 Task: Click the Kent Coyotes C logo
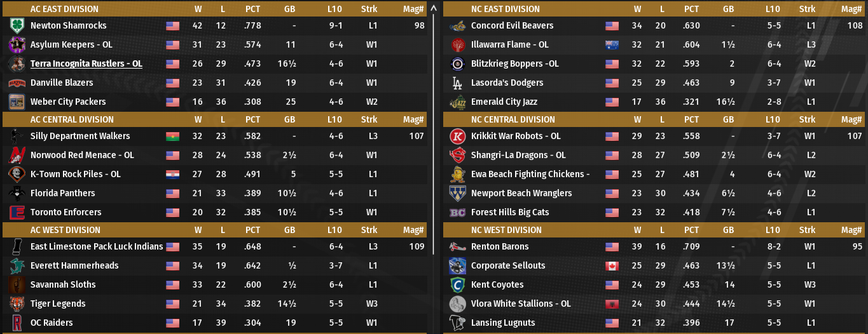click(457, 284)
